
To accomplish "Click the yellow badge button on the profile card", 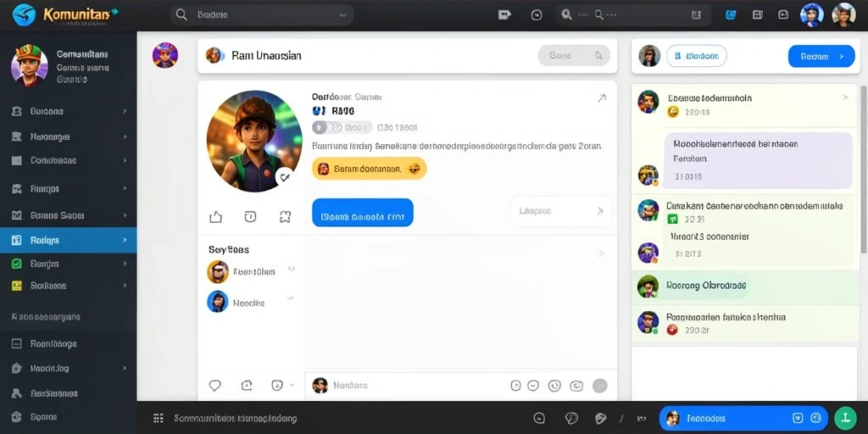I will [370, 169].
